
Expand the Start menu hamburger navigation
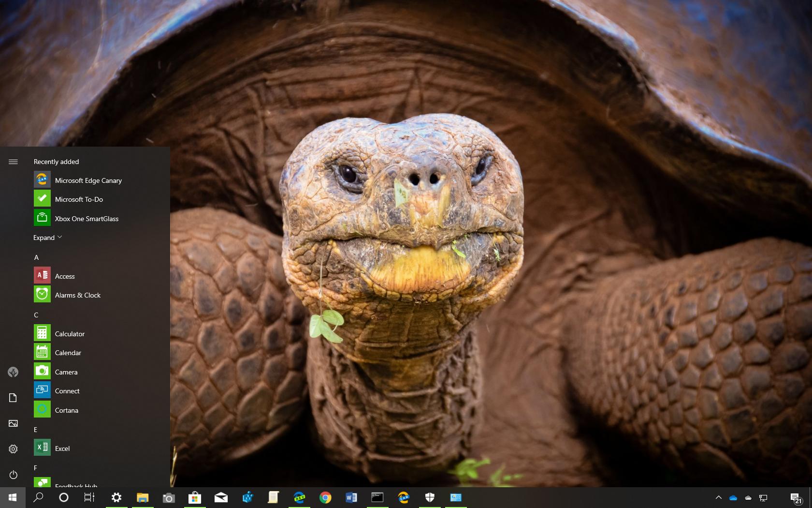13,162
